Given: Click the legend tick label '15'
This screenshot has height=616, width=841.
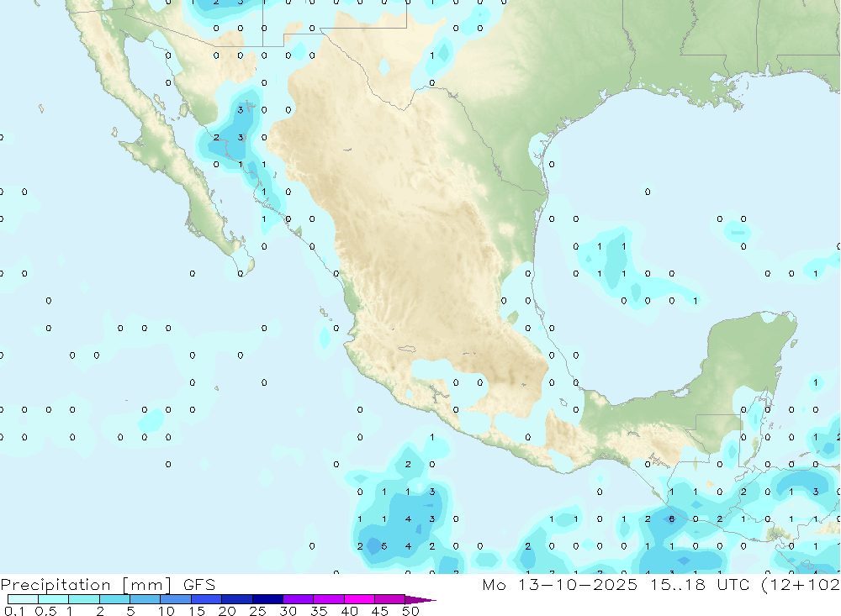Looking at the screenshot, I should click(x=197, y=611).
